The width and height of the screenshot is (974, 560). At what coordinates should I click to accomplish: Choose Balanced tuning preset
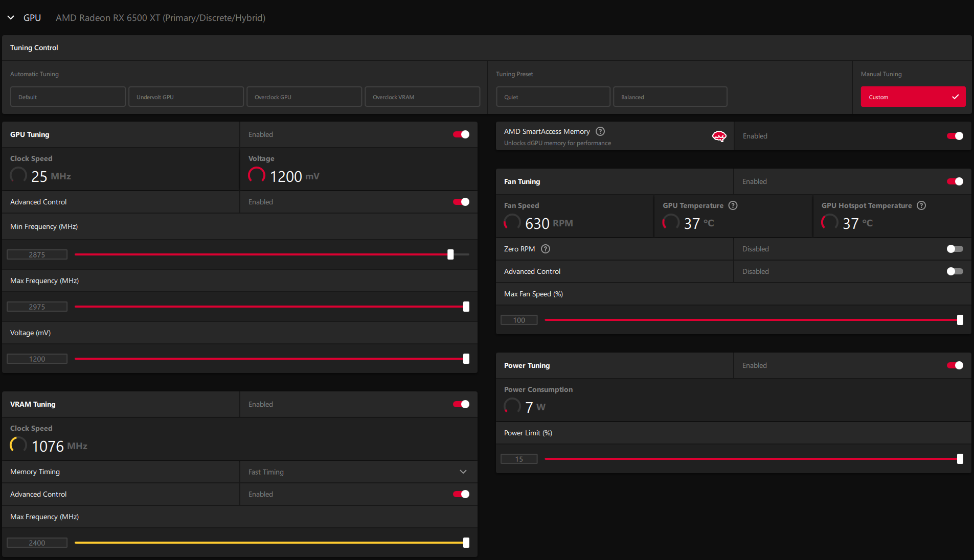pos(670,97)
